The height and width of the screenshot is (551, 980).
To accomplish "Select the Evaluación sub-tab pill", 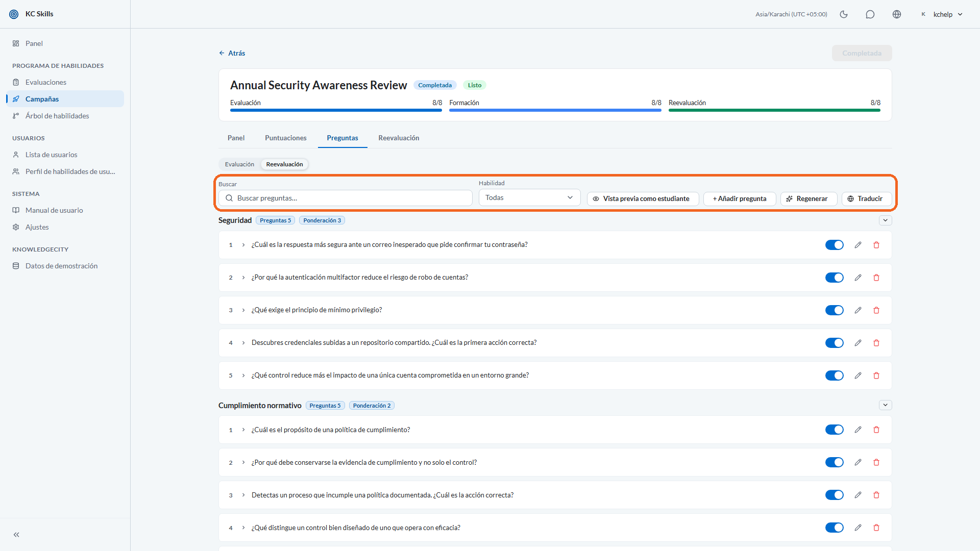I will [x=239, y=164].
